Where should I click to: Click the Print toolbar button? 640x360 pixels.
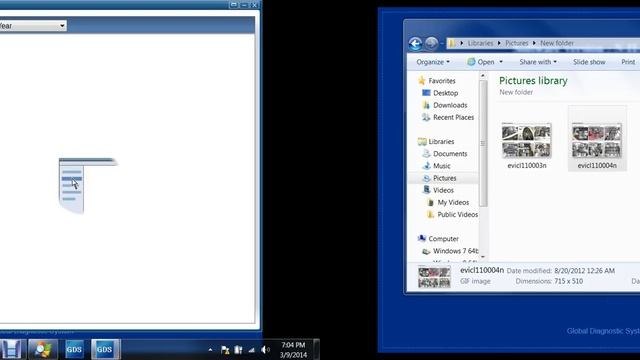628,62
